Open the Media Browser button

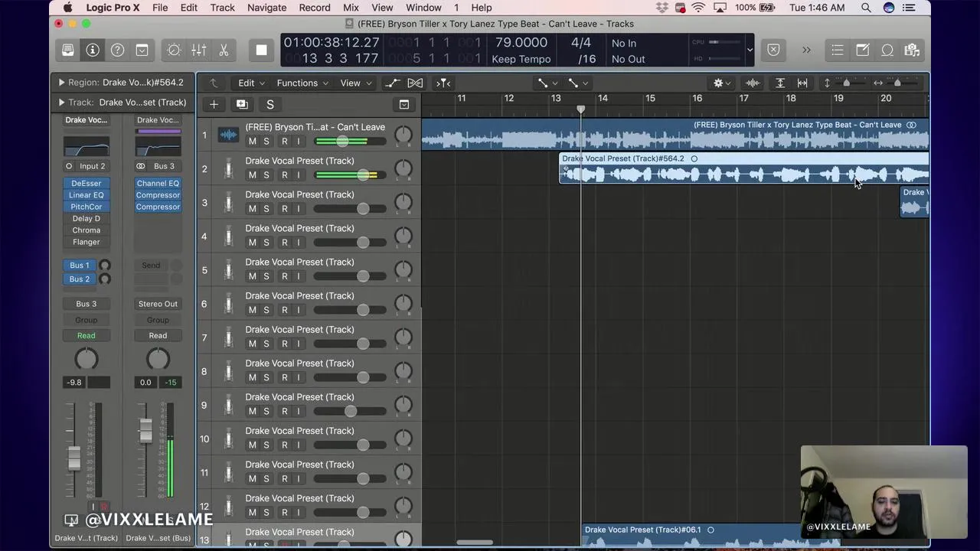[912, 50]
